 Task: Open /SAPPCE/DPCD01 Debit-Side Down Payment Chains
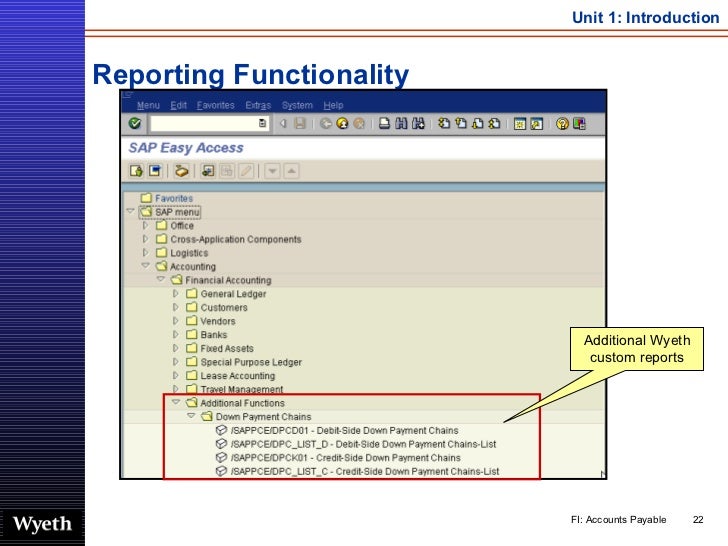[337, 430]
